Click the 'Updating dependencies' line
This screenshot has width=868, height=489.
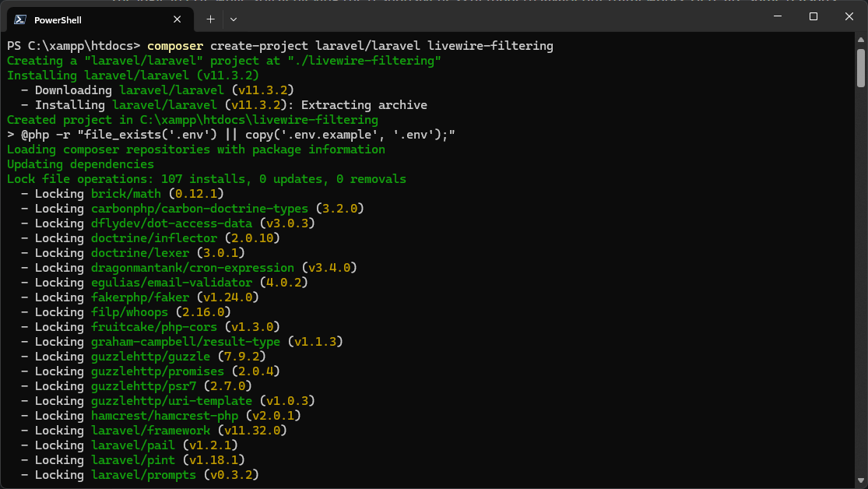(80, 164)
